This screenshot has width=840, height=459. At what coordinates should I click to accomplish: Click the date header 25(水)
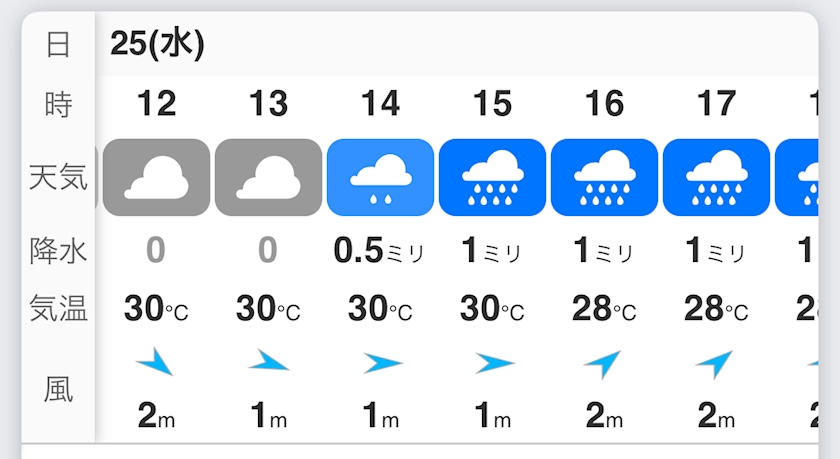coord(157,44)
